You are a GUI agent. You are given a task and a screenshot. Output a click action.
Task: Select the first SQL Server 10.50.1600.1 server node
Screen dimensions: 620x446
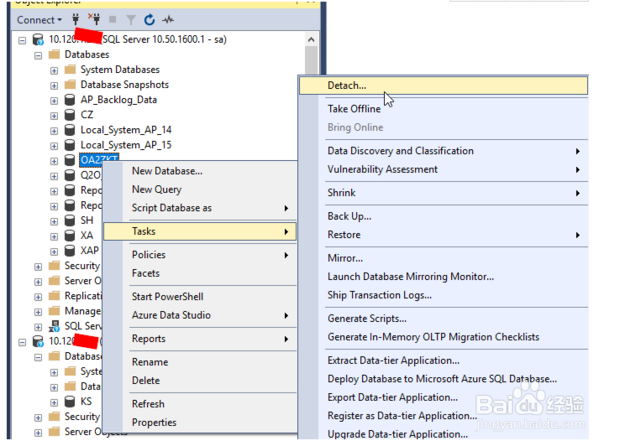click(137, 39)
